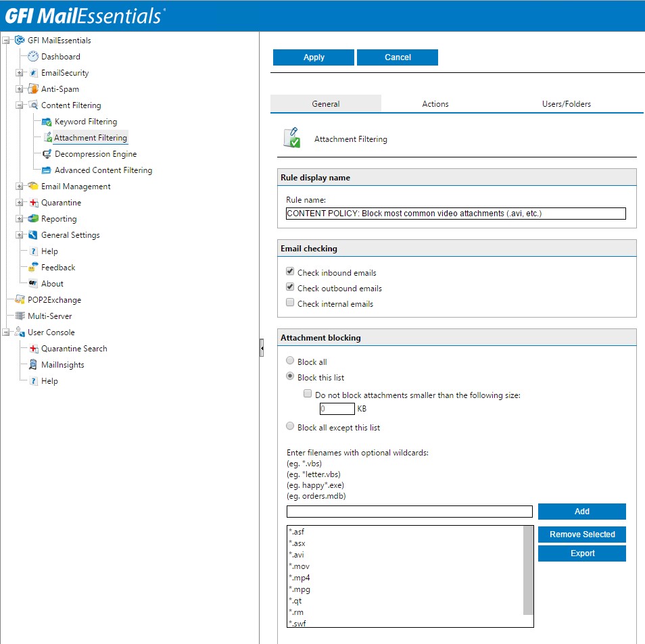Click the minimum size KB input field
This screenshot has width=645, height=644.
337,409
